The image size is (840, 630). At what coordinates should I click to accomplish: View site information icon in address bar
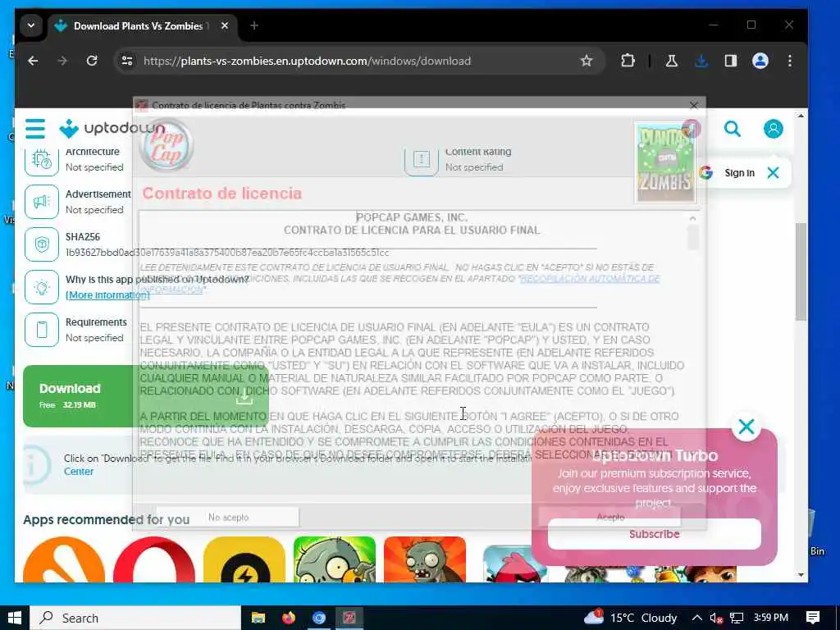(x=127, y=61)
